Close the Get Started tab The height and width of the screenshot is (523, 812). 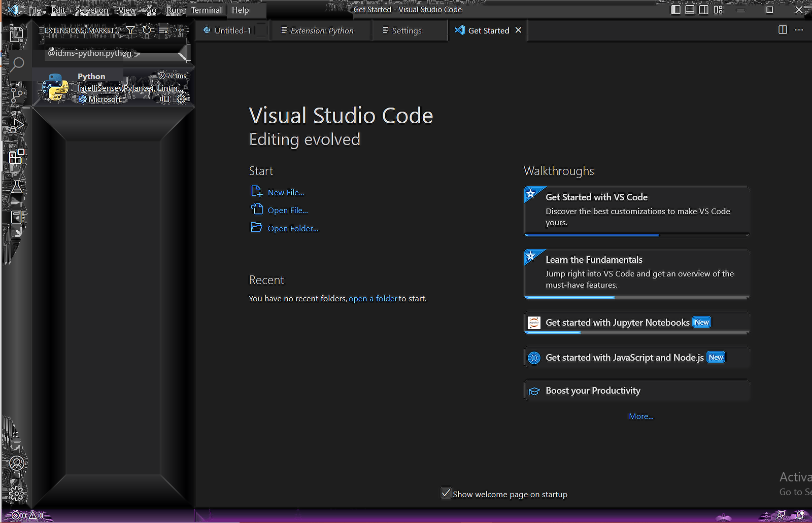pos(518,30)
